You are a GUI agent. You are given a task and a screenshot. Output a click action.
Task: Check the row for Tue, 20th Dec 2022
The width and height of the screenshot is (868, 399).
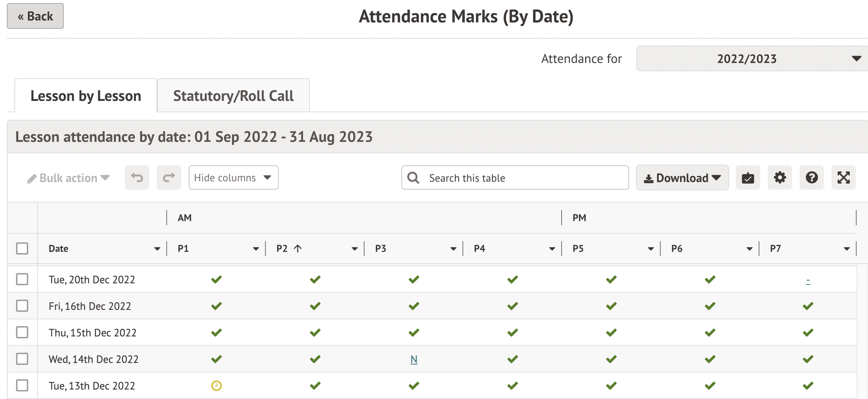22,280
